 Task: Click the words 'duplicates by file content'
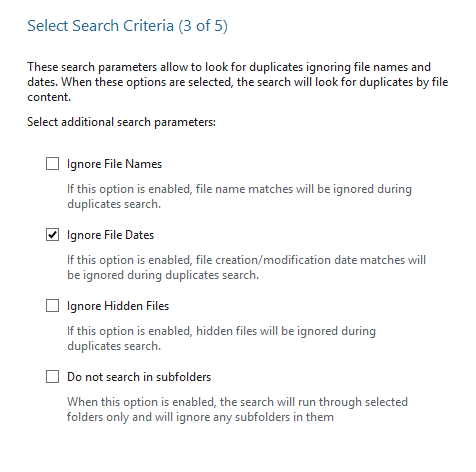(238, 89)
